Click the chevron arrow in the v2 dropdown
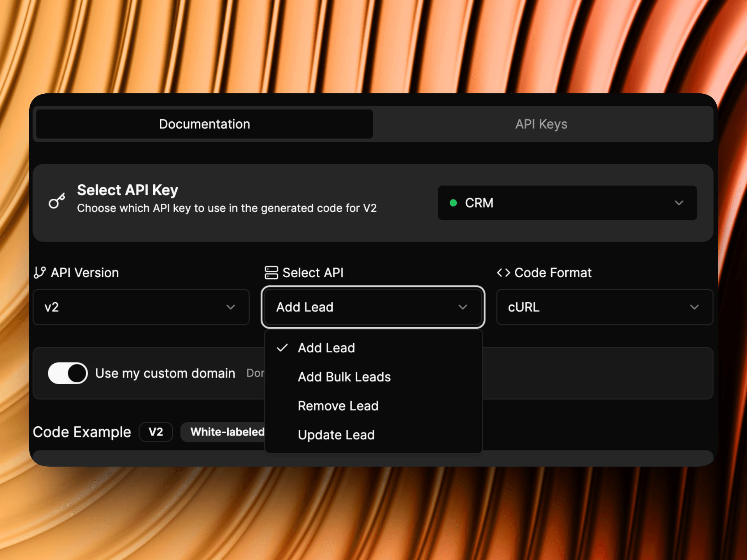The height and width of the screenshot is (560, 747). (231, 307)
